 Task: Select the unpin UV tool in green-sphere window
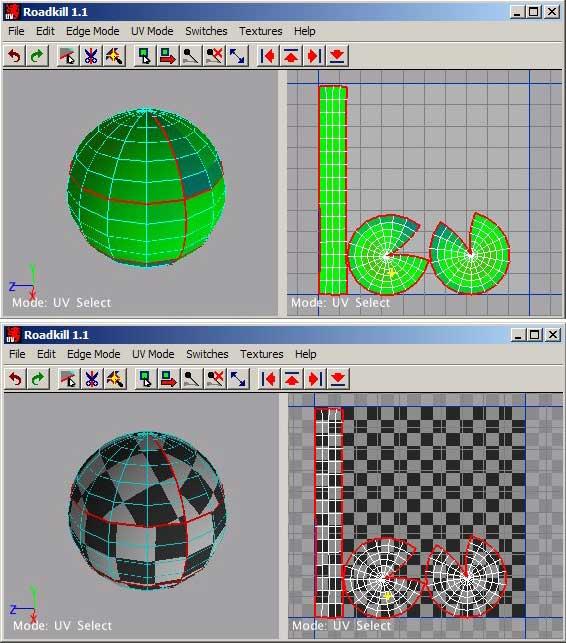tap(214, 55)
